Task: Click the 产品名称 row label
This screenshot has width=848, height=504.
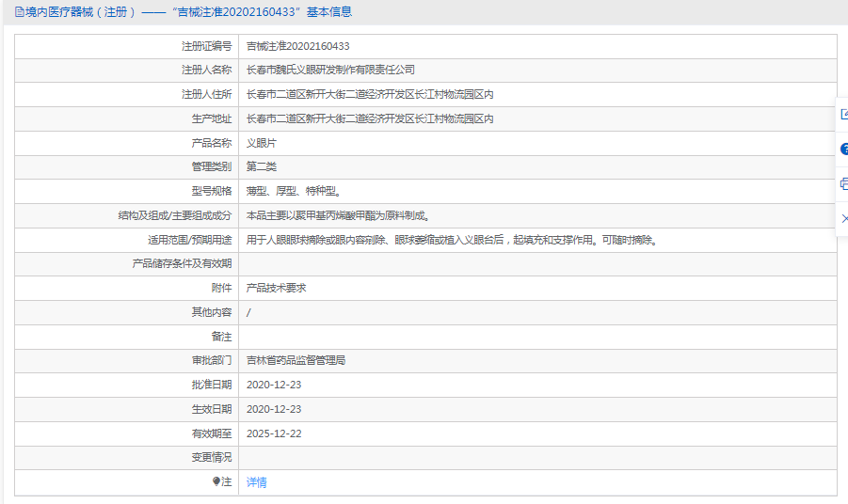Action: pyautogui.click(x=212, y=143)
